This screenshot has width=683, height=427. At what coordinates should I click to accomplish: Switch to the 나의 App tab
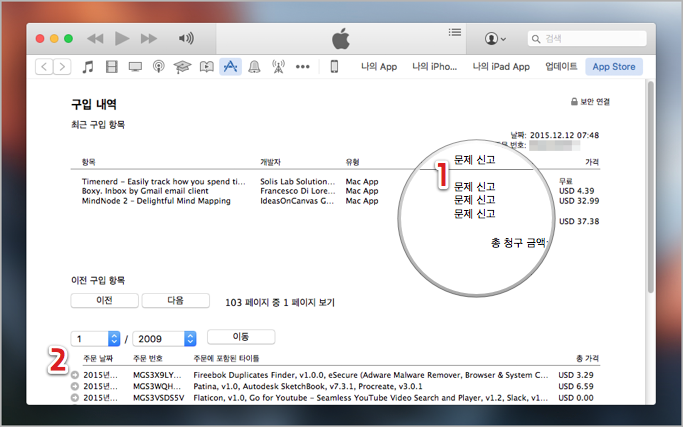pyautogui.click(x=379, y=67)
